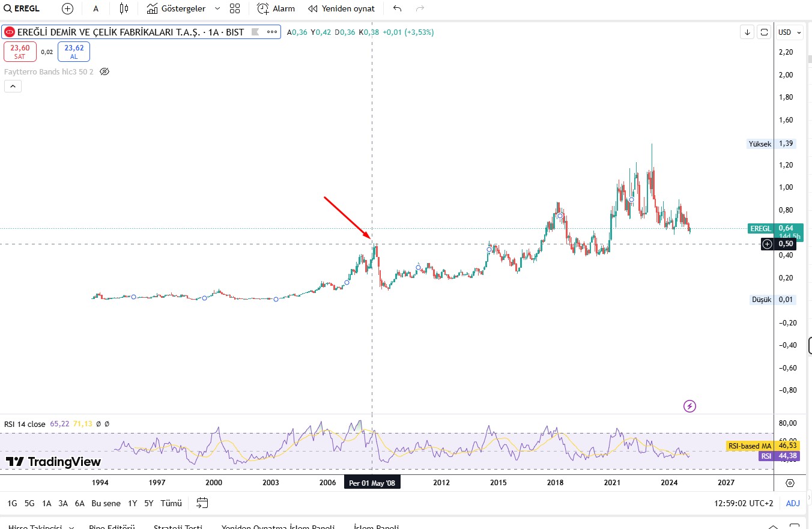Image resolution: width=812 pixels, height=529 pixels.
Task: Add a symbol to compare with plus icon
Action: (67, 9)
